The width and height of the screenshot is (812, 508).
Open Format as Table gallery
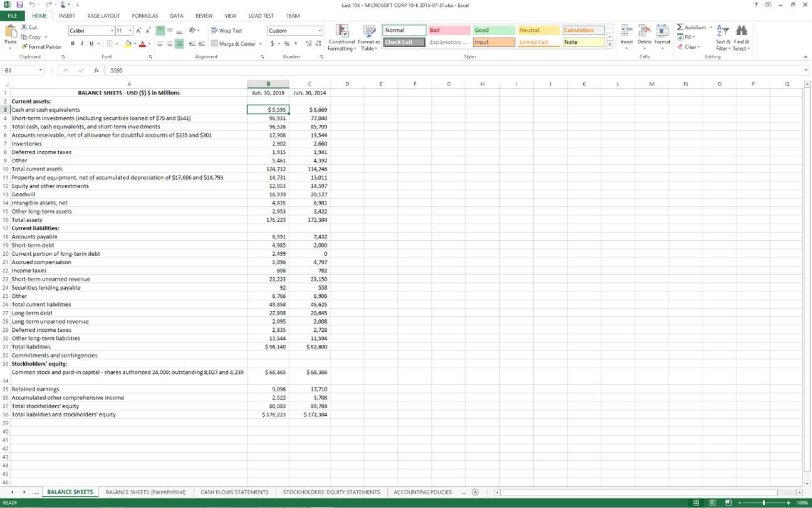click(x=369, y=38)
